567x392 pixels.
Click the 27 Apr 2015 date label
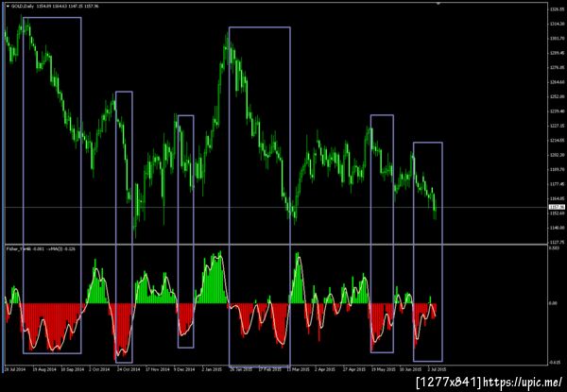pos(353,369)
